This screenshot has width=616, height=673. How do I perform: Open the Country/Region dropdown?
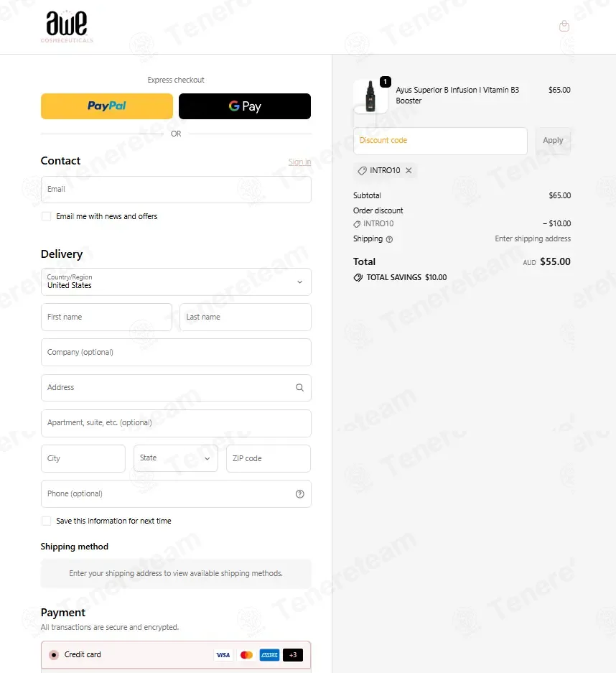[176, 282]
